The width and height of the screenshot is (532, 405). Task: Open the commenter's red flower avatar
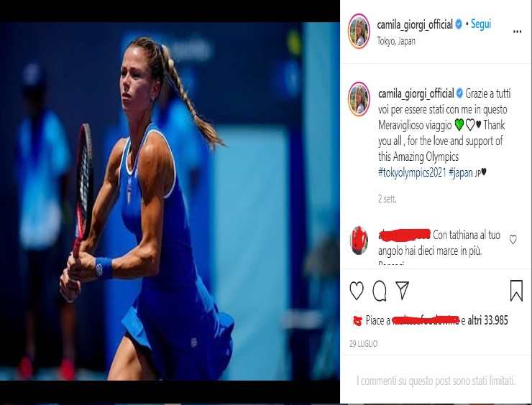[359, 241]
